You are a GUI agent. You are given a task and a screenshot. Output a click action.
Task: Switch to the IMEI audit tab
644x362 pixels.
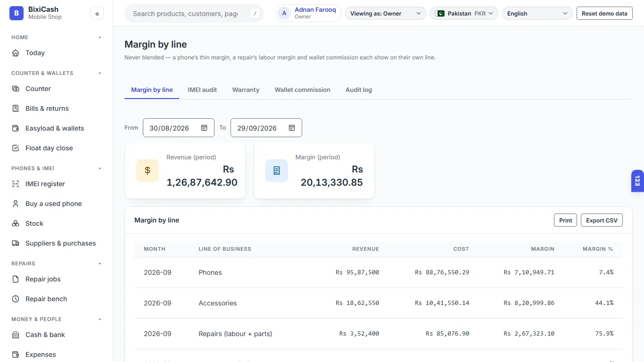[202, 90]
